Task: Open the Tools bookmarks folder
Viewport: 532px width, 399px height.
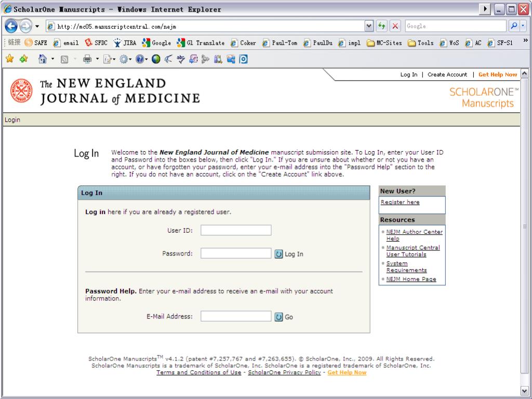Action: point(421,43)
